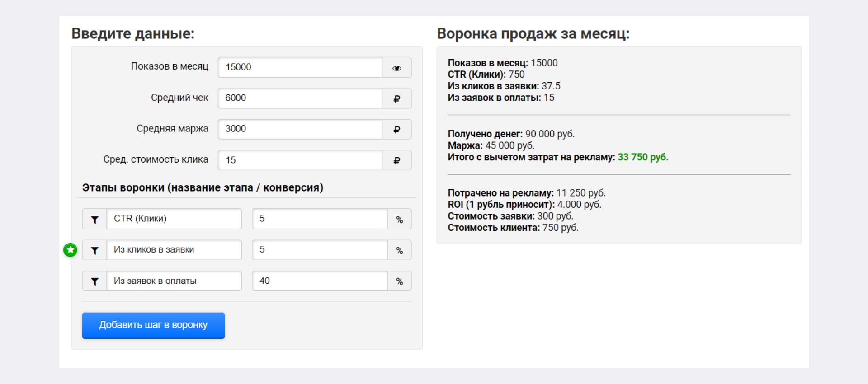Click the Воронка продаж за месяц: heading
This screenshot has width=868, height=384.
533,33
